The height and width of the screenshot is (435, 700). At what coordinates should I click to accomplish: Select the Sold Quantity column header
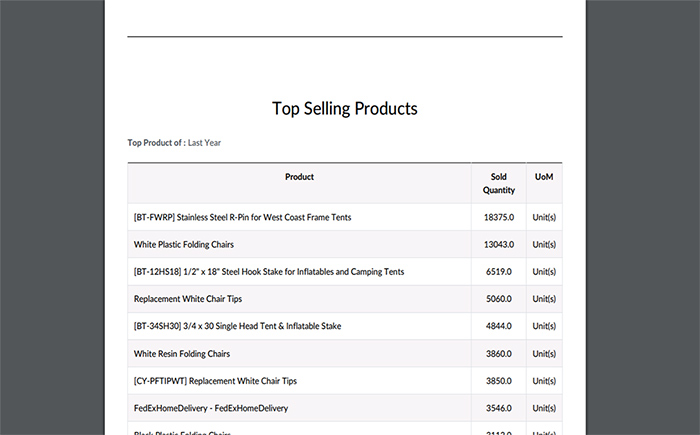[499, 183]
